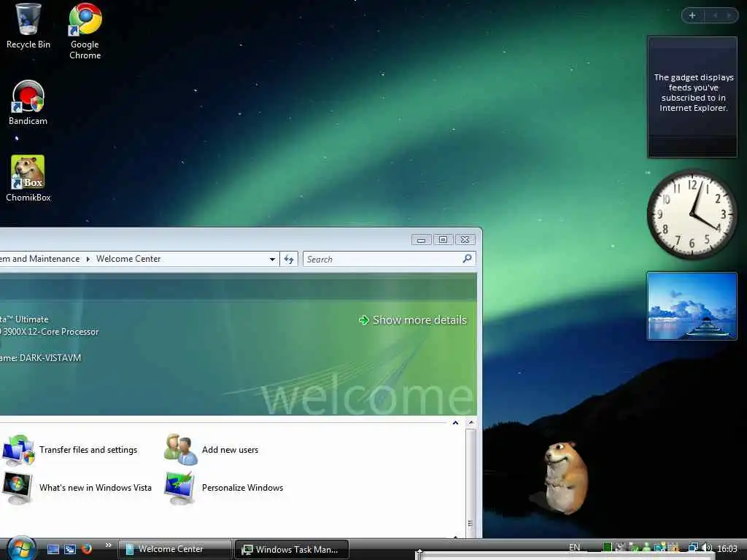Maximize the Welcome Center window
This screenshot has height=560, width=747.
(443, 239)
